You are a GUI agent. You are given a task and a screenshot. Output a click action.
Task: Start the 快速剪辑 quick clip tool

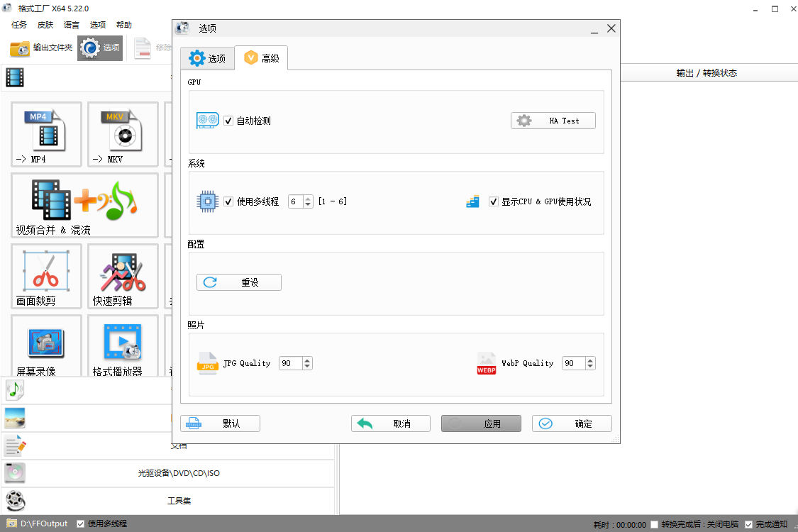(x=122, y=277)
